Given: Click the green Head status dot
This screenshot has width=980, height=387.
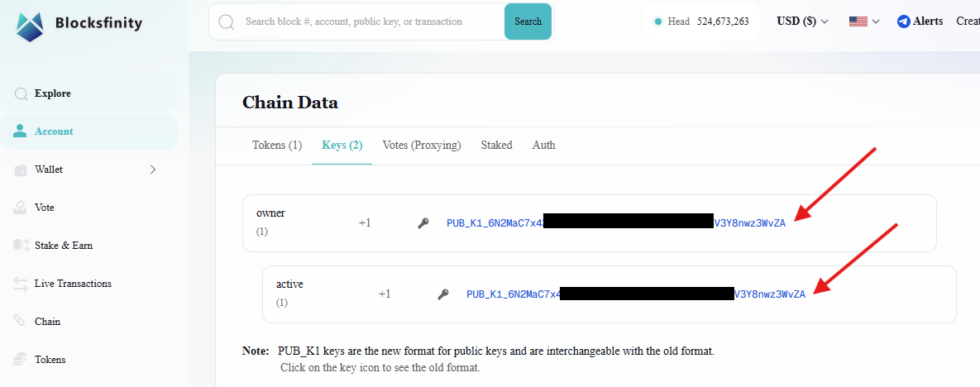Looking at the screenshot, I should 657,21.
